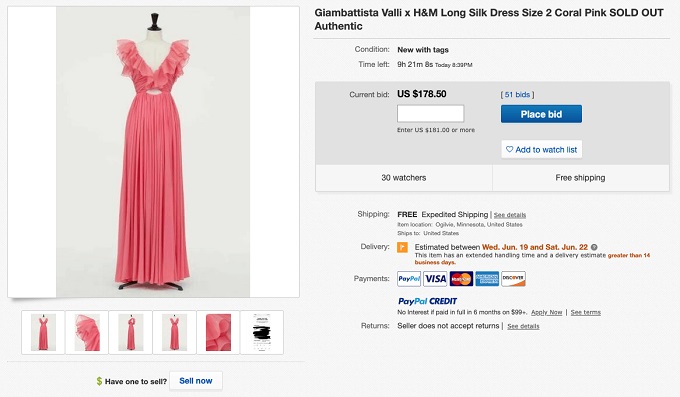The width and height of the screenshot is (680, 397).
Task: Click the Place bid button
Action: tap(541, 114)
